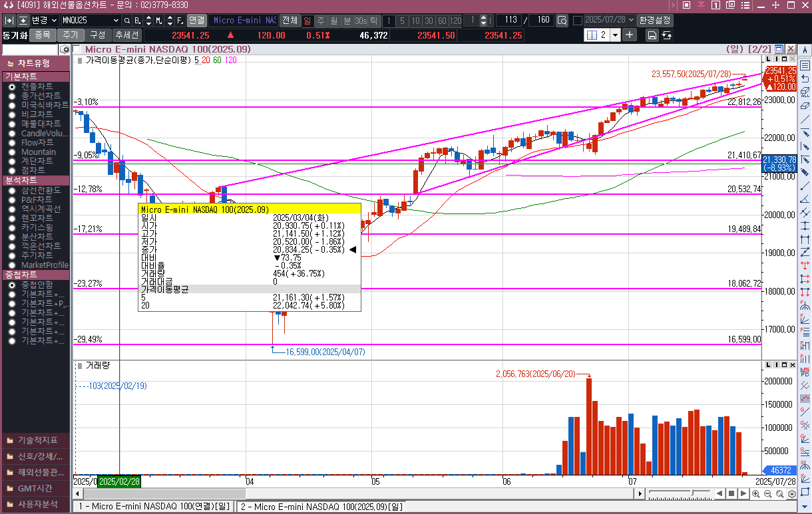
Task: Switch to the 종목 tab
Action: pyautogui.click(x=43, y=35)
